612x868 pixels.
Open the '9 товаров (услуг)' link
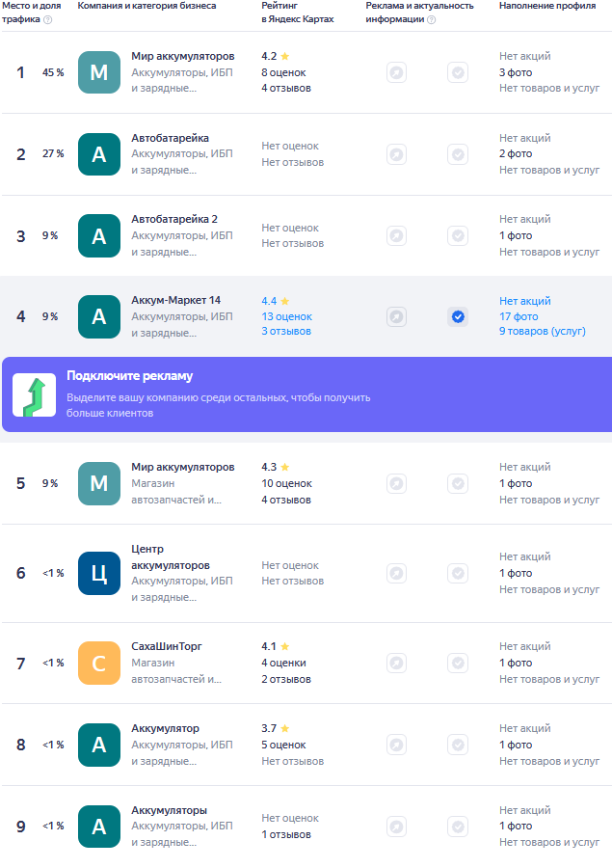click(542, 332)
